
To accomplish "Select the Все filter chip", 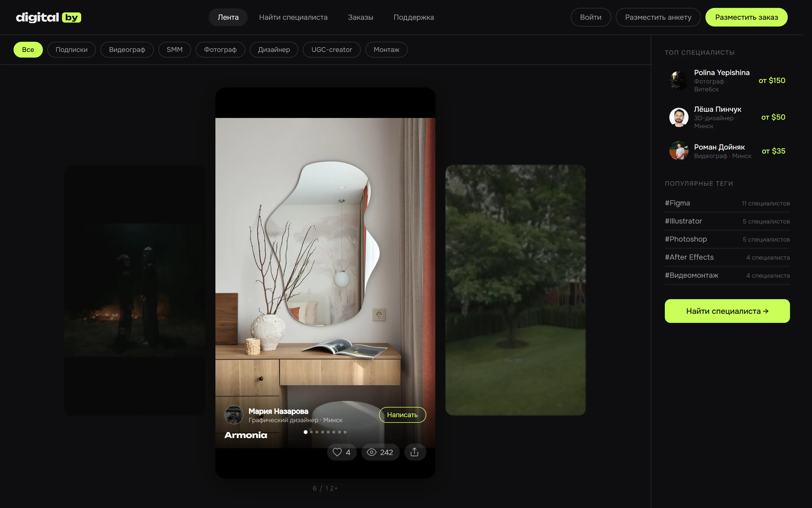I will [x=28, y=50].
